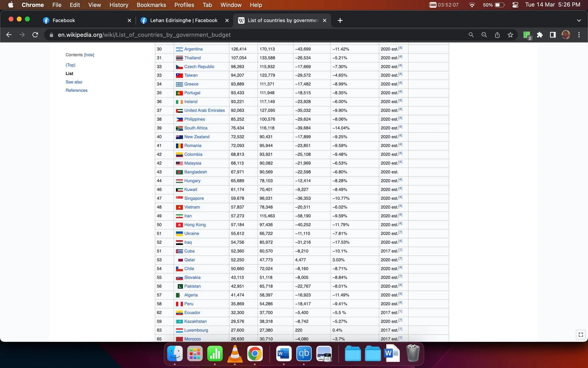Open the side panel icon
The height and width of the screenshot is (368, 588).
553,35
